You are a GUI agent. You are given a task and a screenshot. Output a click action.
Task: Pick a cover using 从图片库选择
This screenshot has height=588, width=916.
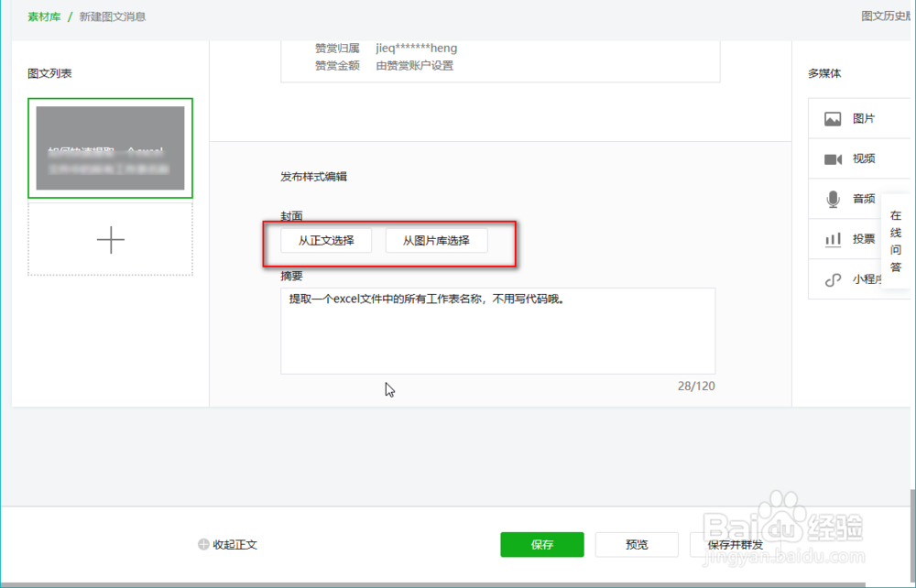[x=437, y=241]
